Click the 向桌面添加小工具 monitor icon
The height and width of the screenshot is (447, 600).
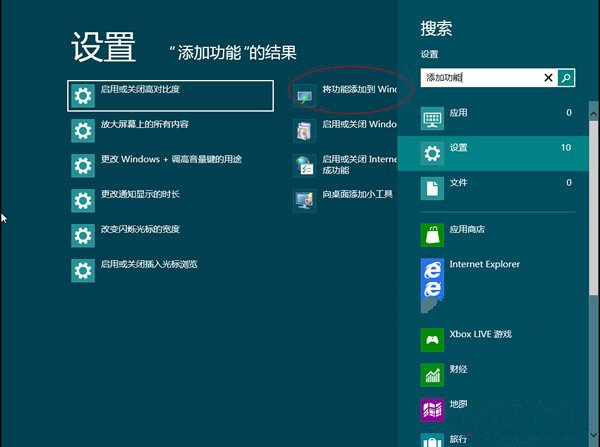(305, 201)
